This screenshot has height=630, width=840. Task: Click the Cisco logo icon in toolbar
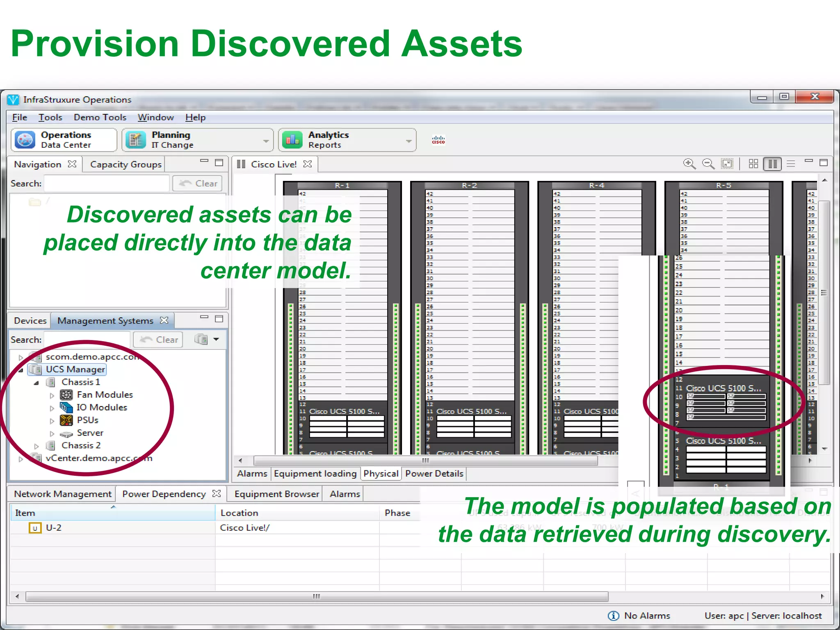point(438,140)
